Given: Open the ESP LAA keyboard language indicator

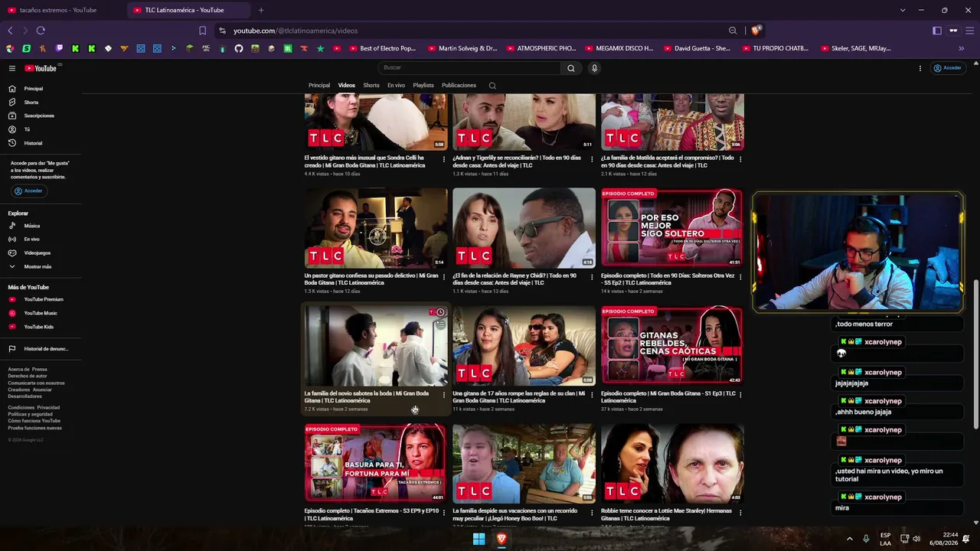Looking at the screenshot, I should 885,539.
